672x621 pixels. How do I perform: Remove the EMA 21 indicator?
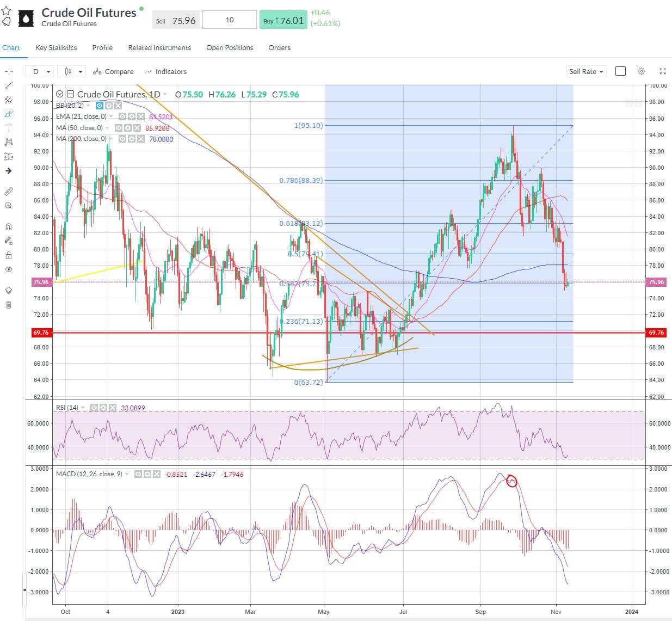tap(141, 116)
